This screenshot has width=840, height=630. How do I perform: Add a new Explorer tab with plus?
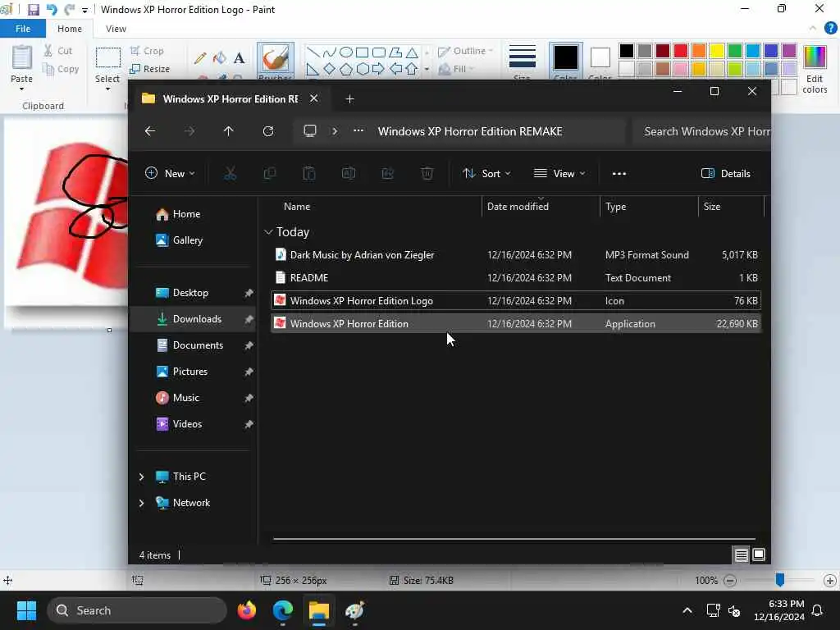349,99
